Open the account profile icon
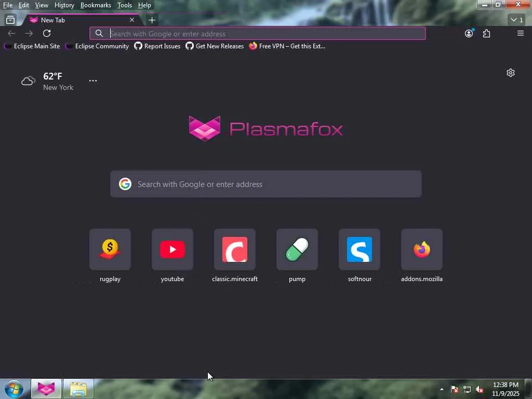This screenshot has width=532, height=399. [469, 33]
